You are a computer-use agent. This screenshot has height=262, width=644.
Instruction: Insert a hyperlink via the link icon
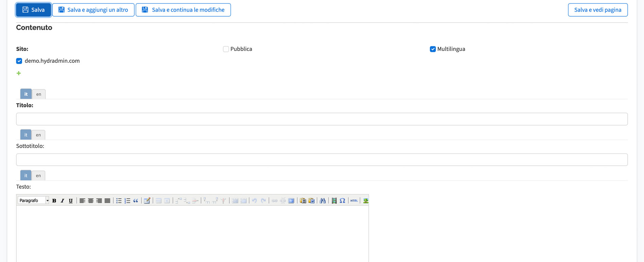[274, 201]
